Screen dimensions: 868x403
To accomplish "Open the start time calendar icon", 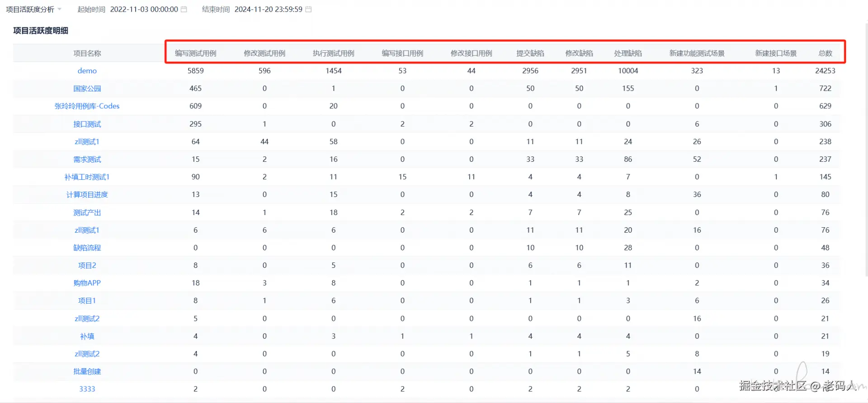I will (x=184, y=9).
